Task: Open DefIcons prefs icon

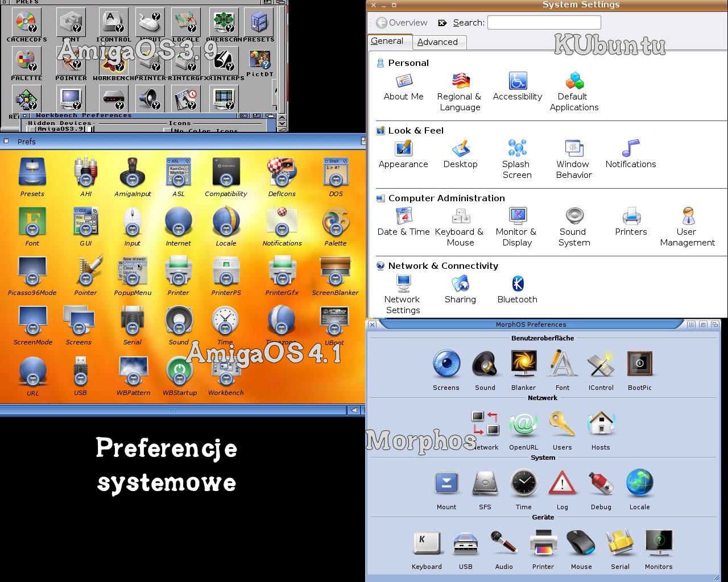Action: 282,172
